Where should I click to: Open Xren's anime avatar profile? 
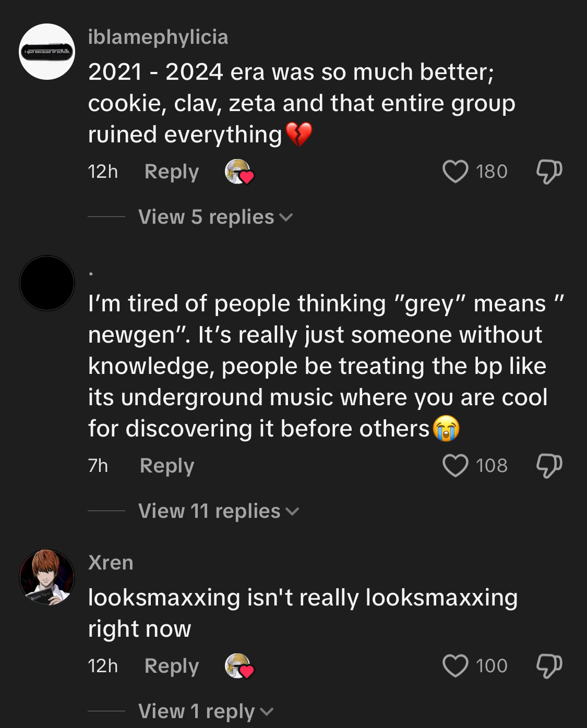47,577
